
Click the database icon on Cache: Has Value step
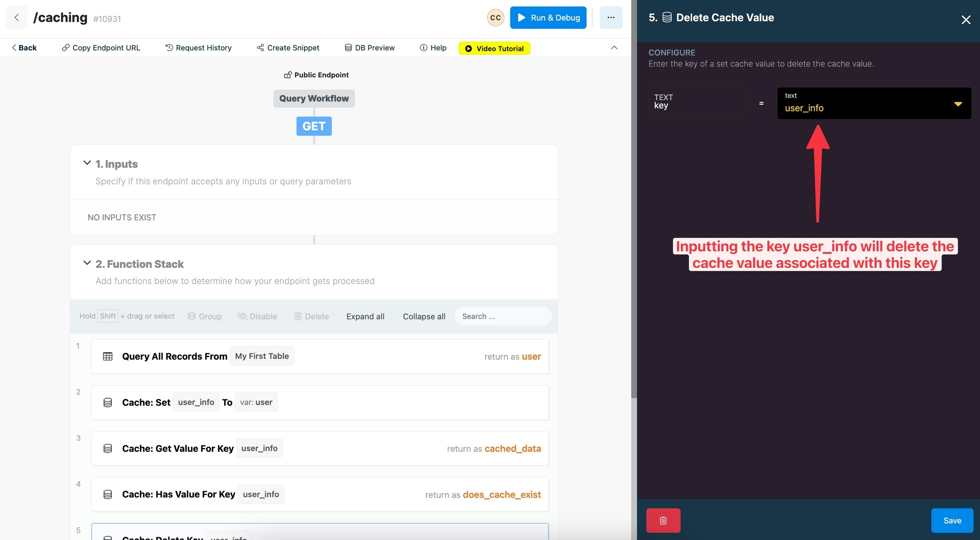pyautogui.click(x=108, y=494)
